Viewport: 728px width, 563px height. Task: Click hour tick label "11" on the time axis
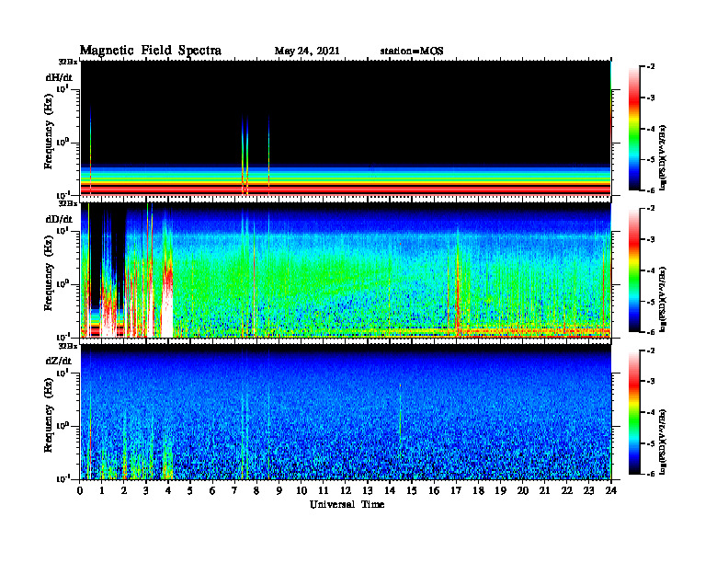pyautogui.click(x=324, y=490)
